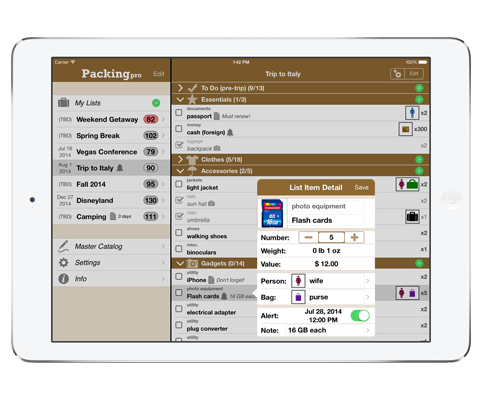Turn off the Alert switch
The image size is (480, 400).
click(360, 316)
